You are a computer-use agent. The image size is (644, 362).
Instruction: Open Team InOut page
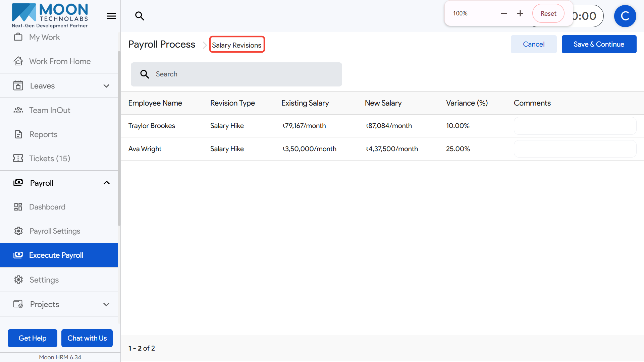point(50,110)
